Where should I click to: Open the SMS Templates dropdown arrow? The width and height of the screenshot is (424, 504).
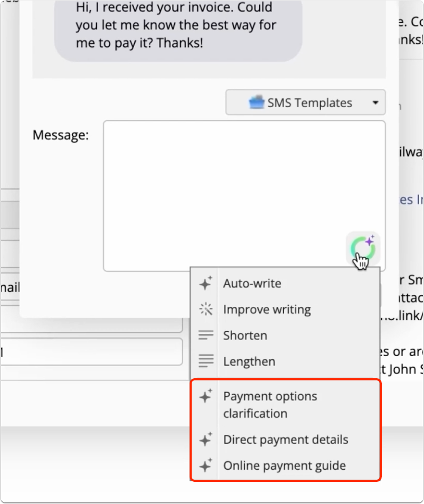click(376, 102)
